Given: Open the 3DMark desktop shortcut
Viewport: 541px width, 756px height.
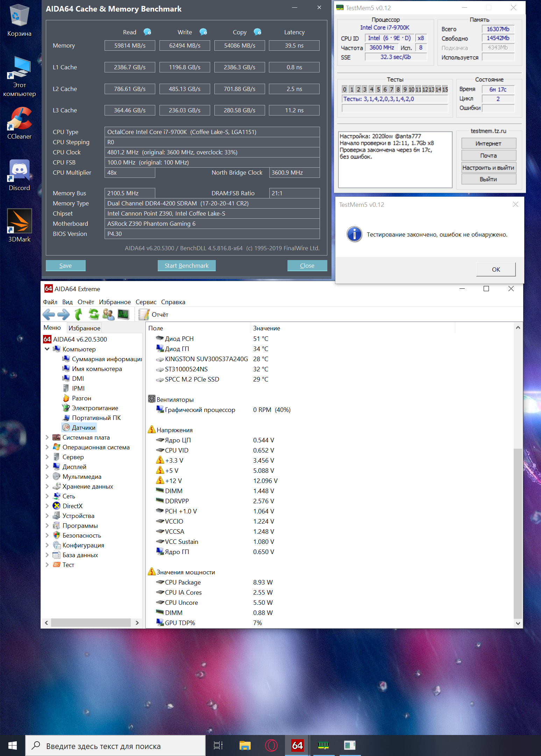Looking at the screenshot, I should pyautogui.click(x=19, y=226).
